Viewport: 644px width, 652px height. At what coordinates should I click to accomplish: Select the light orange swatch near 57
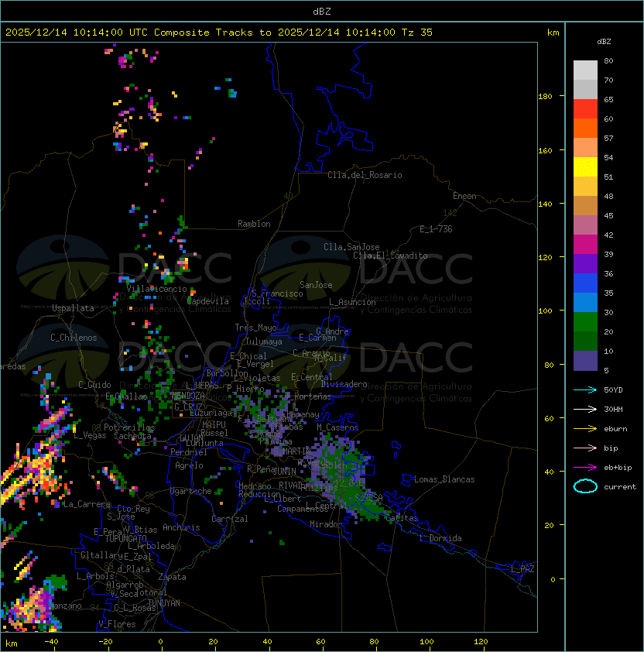(x=585, y=148)
